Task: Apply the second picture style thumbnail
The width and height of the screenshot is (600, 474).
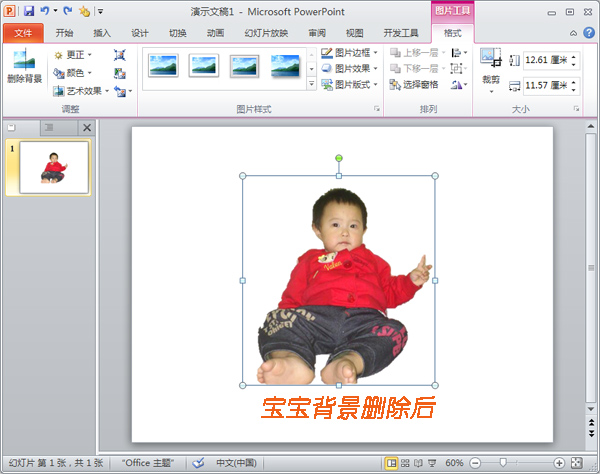Action: pos(204,66)
